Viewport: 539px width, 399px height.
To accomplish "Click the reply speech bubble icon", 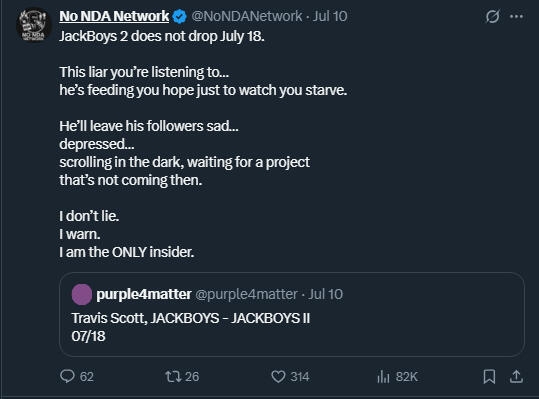I will (x=67, y=376).
